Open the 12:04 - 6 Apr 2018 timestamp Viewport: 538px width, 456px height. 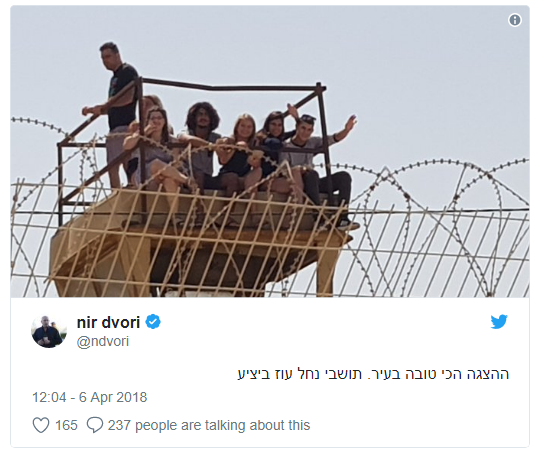click(x=90, y=397)
